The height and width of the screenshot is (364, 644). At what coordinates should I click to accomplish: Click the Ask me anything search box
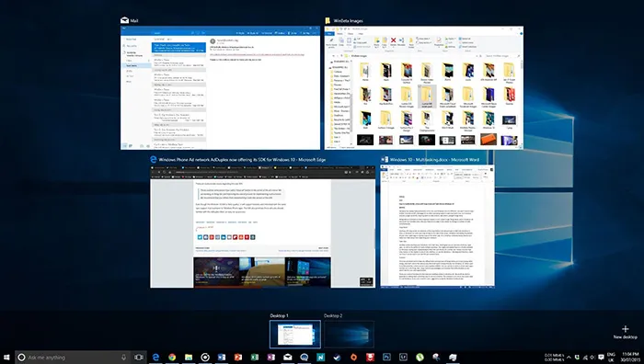click(x=73, y=357)
